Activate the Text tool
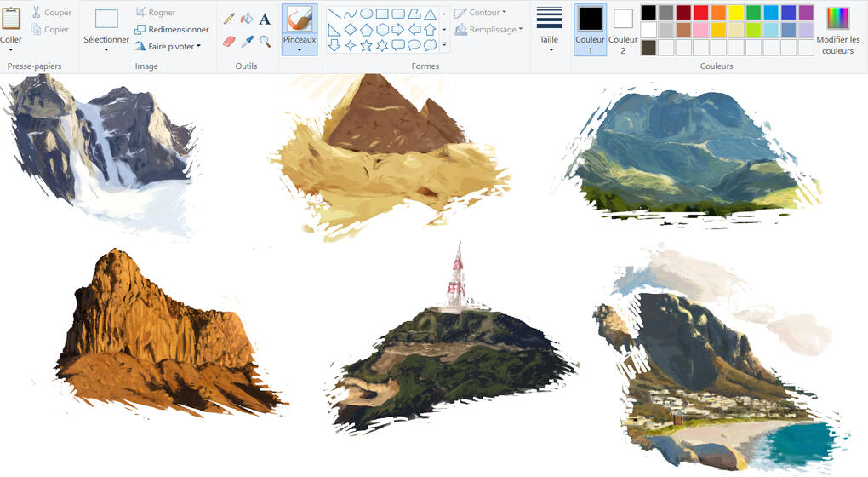The width and height of the screenshot is (868, 477). tap(265, 19)
